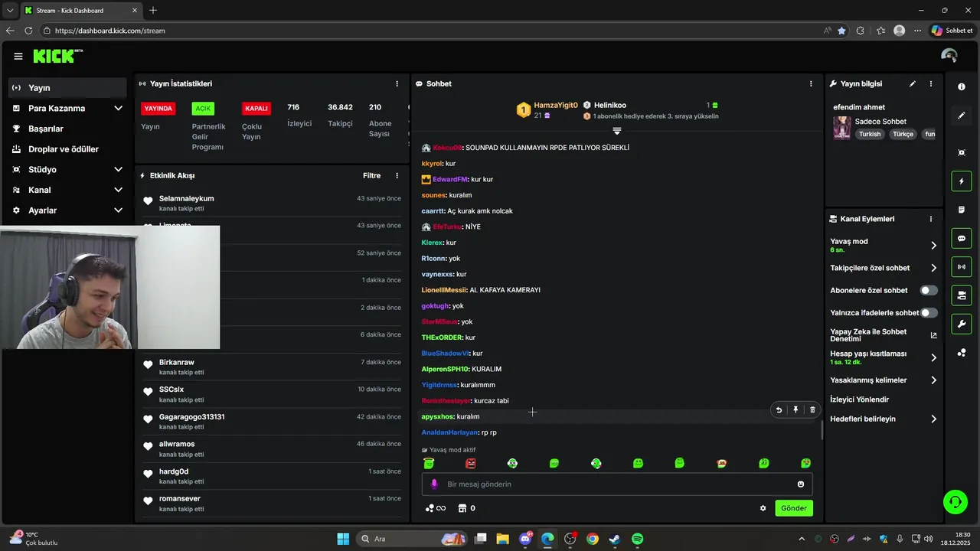Viewport: 980px width, 551px height.
Task: Toggle the broadcast signal sidebar widget
Action: pyautogui.click(x=962, y=266)
